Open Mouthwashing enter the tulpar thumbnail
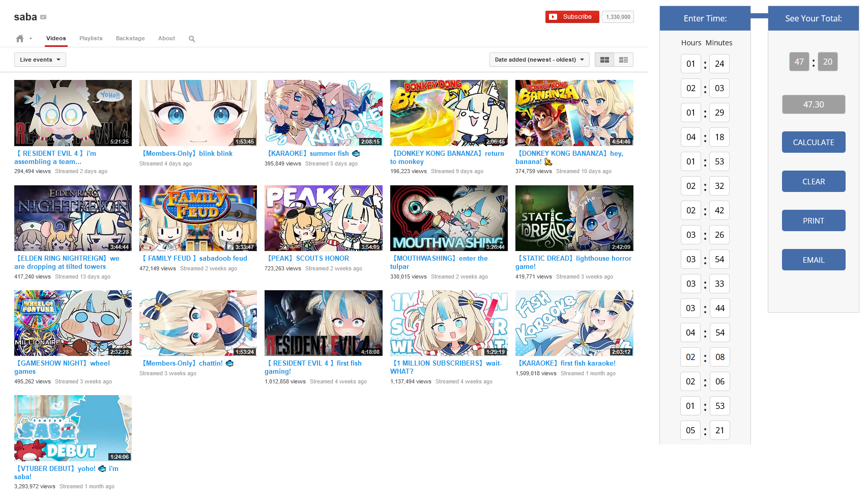868x500 pixels. [449, 218]
